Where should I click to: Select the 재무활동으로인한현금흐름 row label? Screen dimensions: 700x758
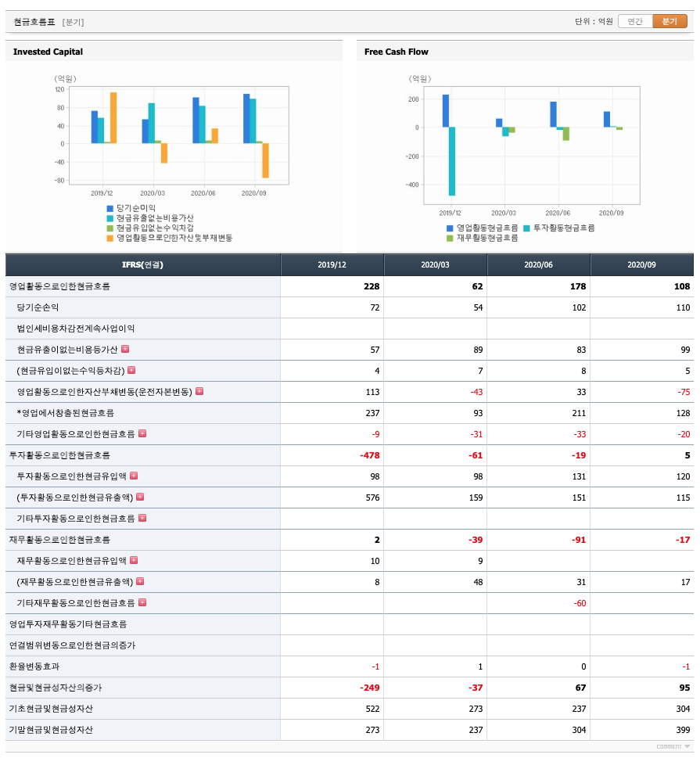coord(59,540)
